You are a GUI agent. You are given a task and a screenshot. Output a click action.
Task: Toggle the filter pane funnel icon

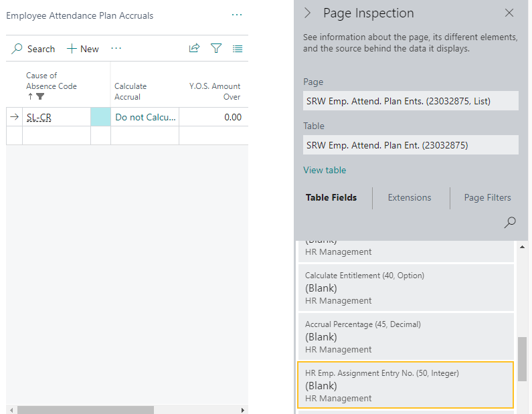point(216,48)
